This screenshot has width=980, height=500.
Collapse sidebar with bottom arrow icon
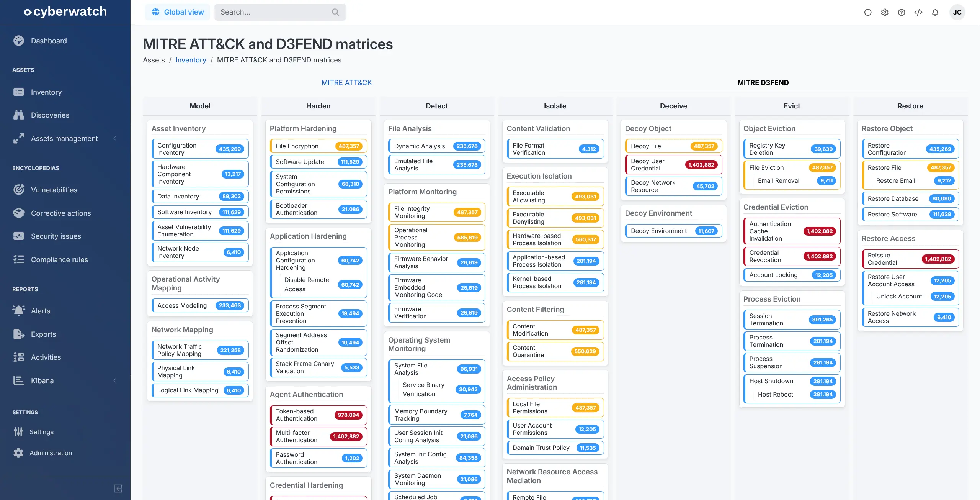point(118,488)
